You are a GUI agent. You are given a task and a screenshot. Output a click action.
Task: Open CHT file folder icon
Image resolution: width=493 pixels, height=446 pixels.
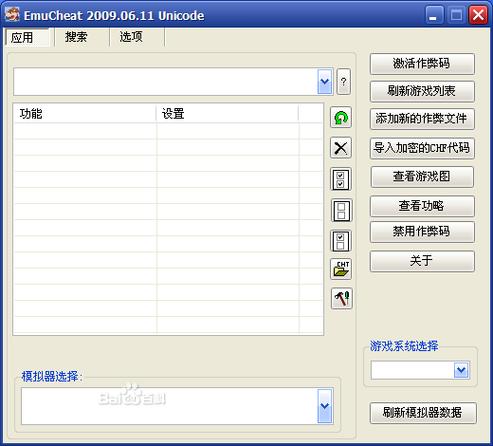[341, 269]
